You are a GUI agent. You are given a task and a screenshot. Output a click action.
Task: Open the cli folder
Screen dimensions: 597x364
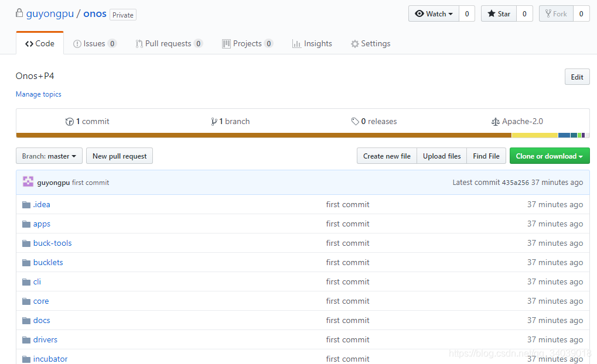tap(37, 282)
